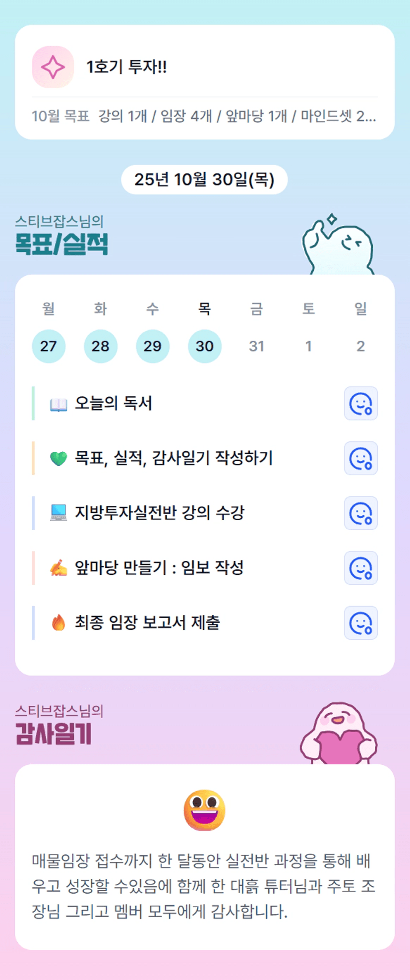This screenshot has height=980, width=410.
Task: Click the grinning emoji in 감사일기
Action: coord(204,810)
